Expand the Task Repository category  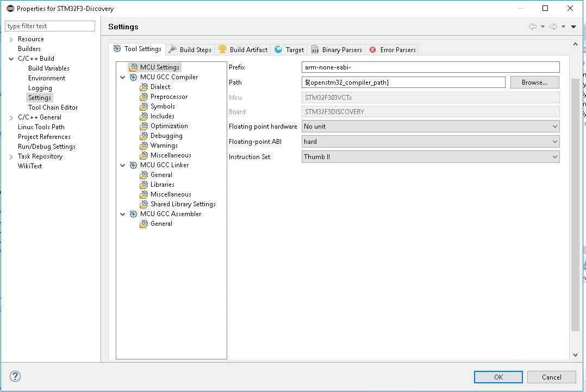(x=11, y=157)
